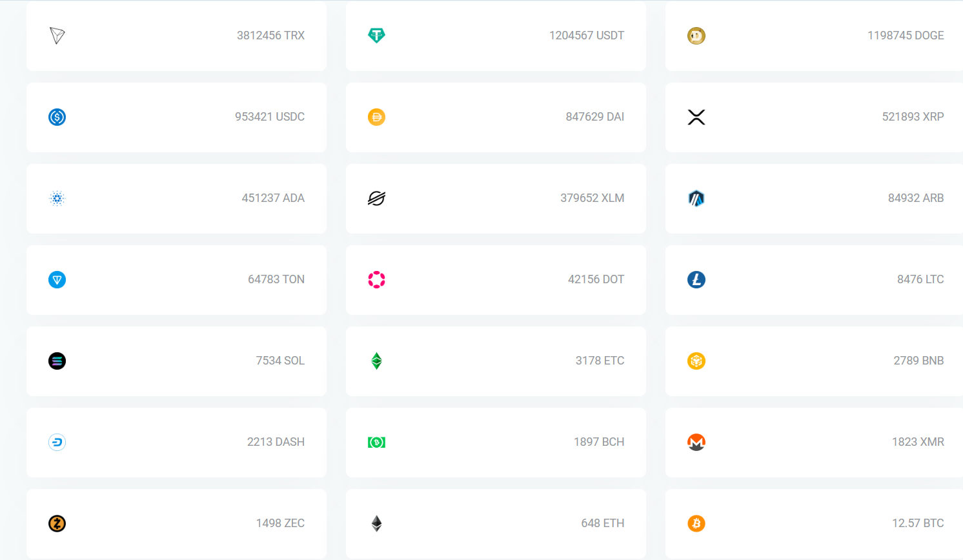Select the 2213 DASH balance text

276,442
